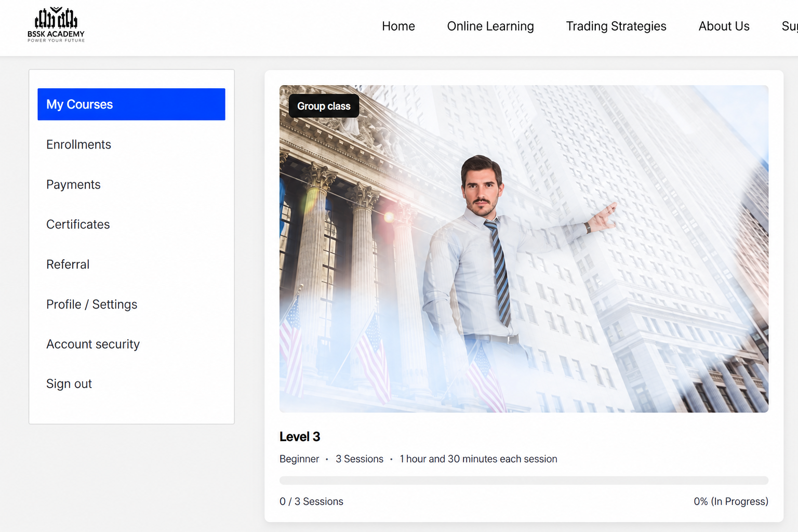The image size is (798, 532).
Task: Open the Level 3 course image
Action: tap(524, 249)
